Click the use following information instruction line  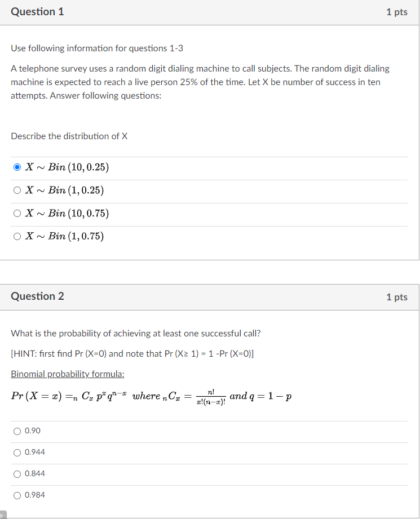click(96, 48)
